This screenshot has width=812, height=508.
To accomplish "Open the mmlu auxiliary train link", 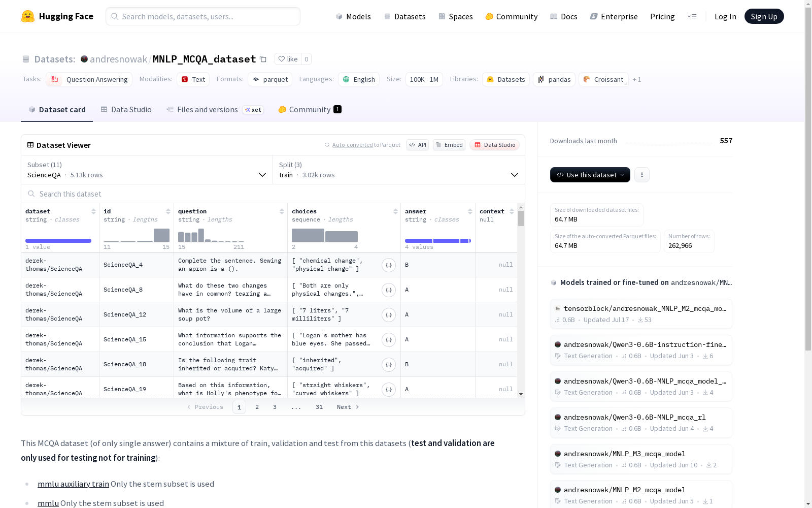I will coord(73,484).
